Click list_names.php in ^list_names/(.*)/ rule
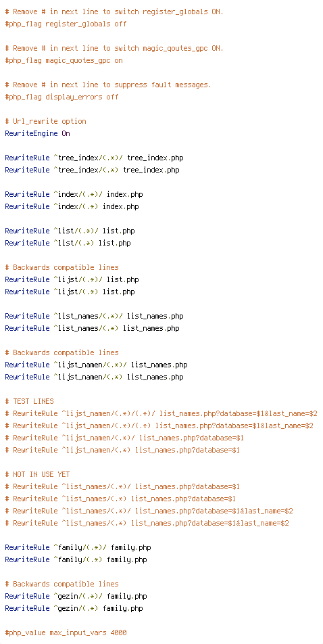 tap(155, 317)
